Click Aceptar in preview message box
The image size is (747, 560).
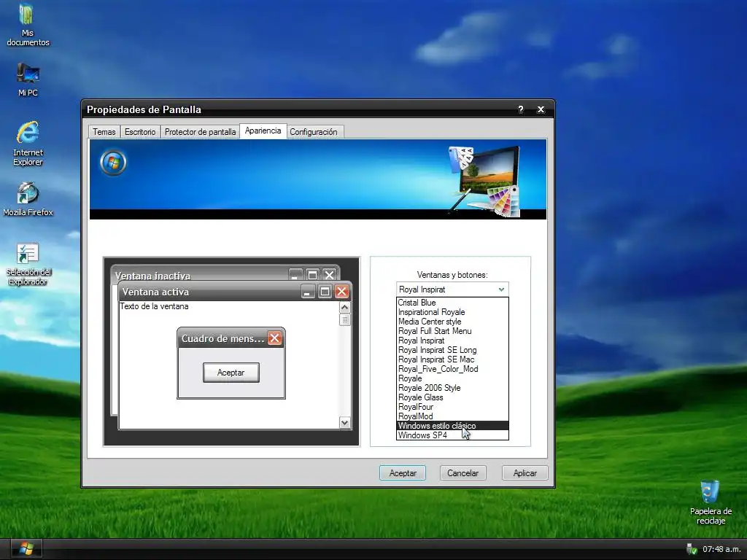pyautogui.click(x=231, y=373)
